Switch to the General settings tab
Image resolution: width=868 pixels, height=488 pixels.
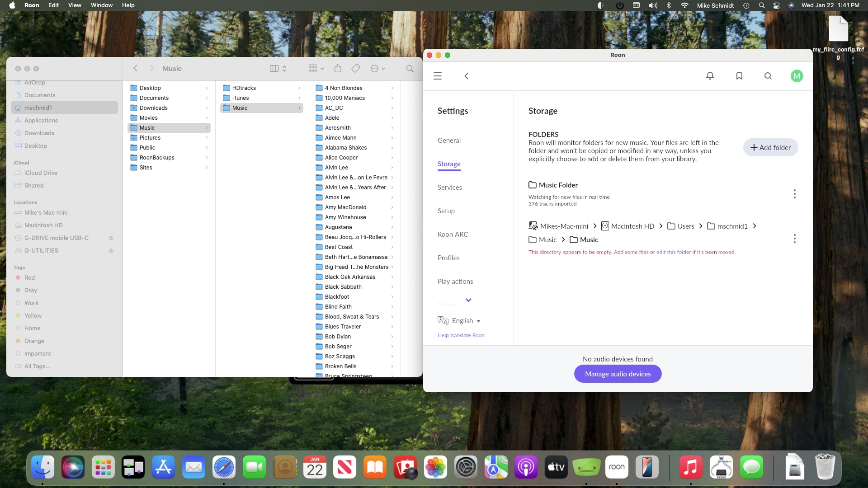pos(449,140)
